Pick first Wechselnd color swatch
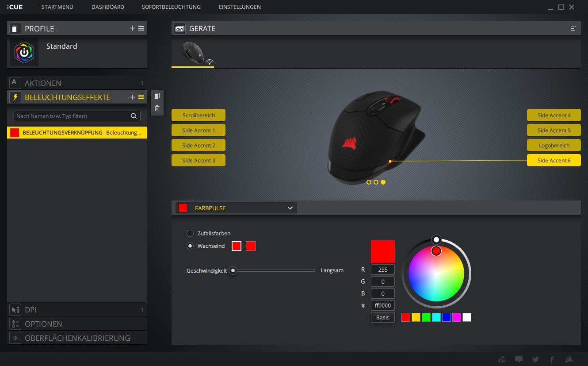 tap(237, 246)
